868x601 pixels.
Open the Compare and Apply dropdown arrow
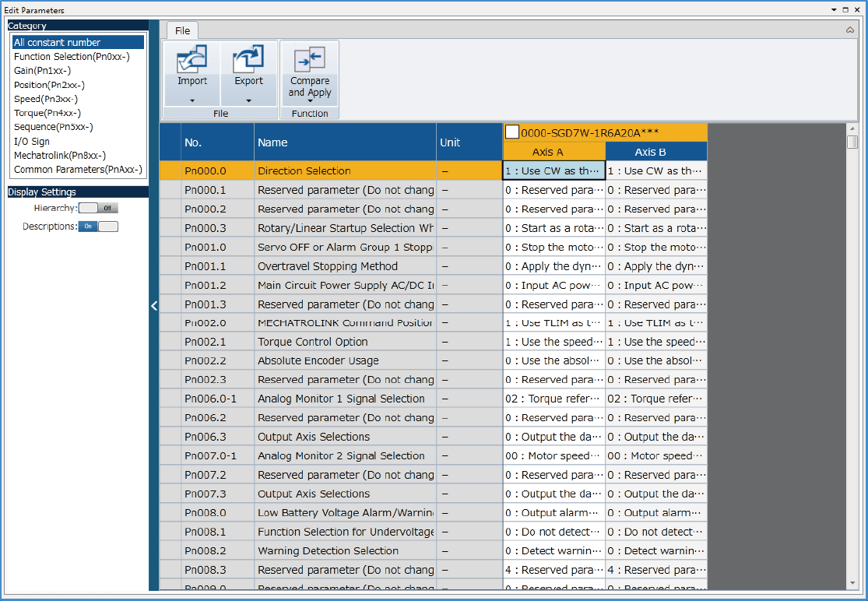[310, 101]
